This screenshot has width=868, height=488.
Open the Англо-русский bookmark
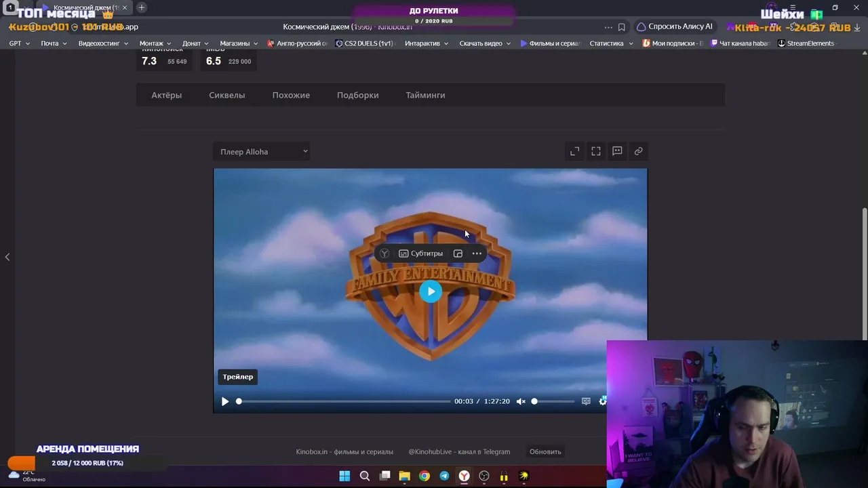pyautogui.click(x=297, y=43)
